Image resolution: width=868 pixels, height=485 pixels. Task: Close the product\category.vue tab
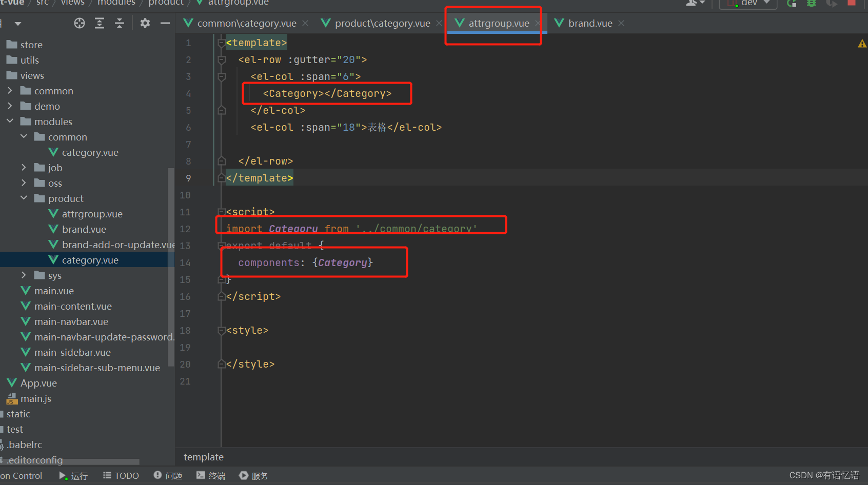(x=439, y=23)
